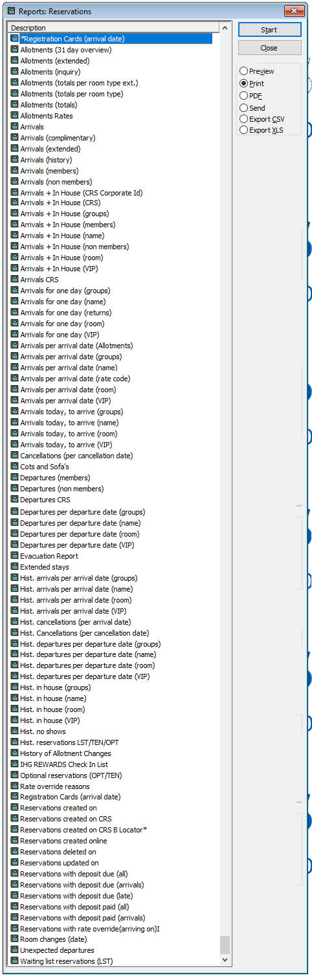Click the report icon next to Arrivals CRS
This screenshot has height=980, width=312.
(15, 280)
